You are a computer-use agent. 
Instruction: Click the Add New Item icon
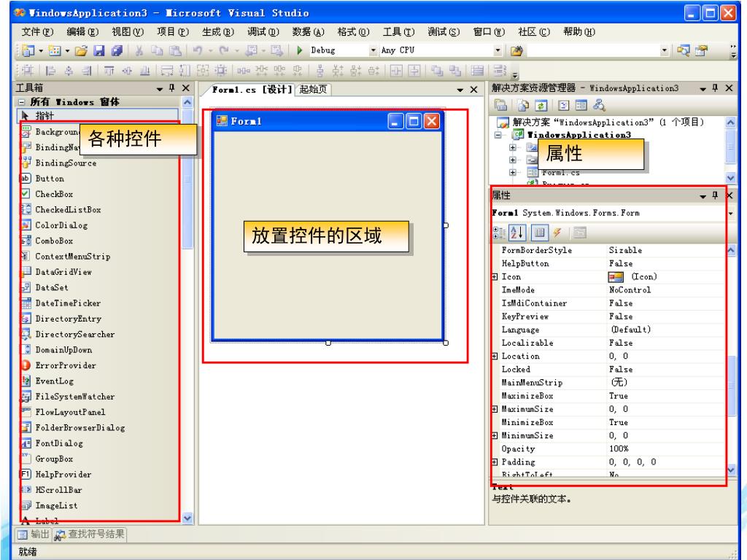coord(55,50)
